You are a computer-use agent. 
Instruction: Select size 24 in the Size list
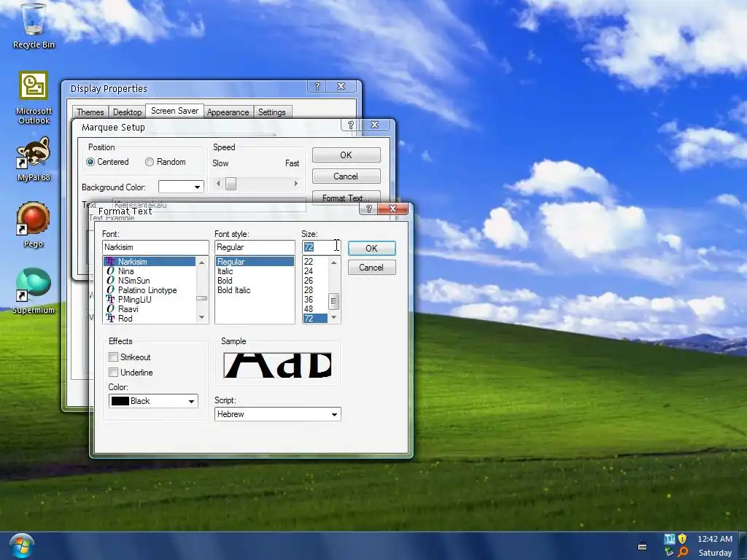(x=315, y=271)
